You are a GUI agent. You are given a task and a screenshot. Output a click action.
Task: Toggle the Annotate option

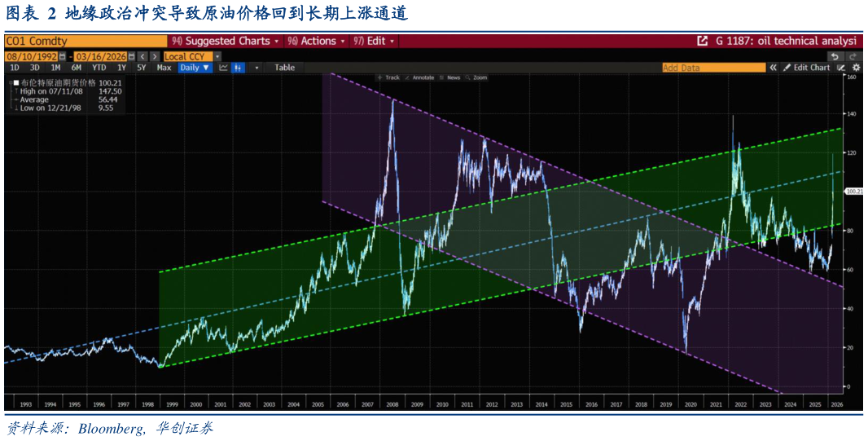click(x=419, y=77)
